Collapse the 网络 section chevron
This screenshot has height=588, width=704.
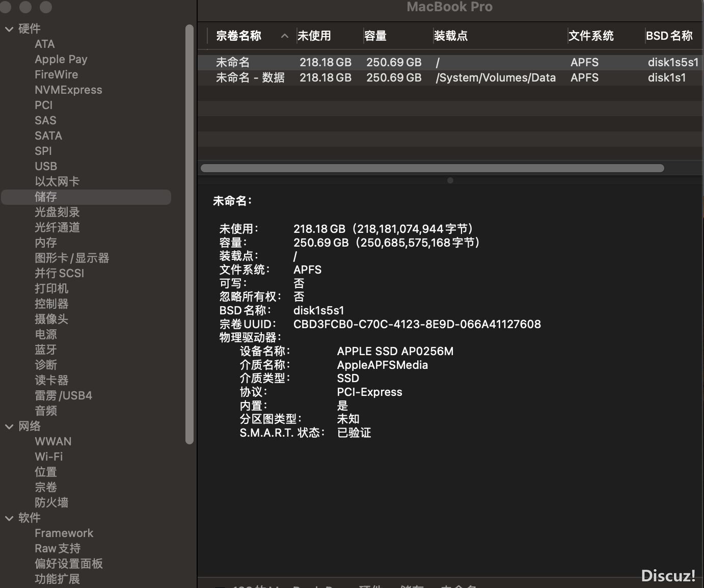[9, 426]
